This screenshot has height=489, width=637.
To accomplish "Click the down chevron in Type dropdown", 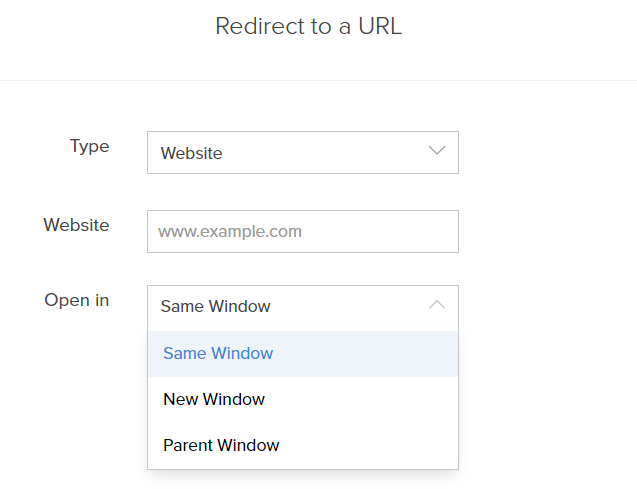I will click(436, 152).
